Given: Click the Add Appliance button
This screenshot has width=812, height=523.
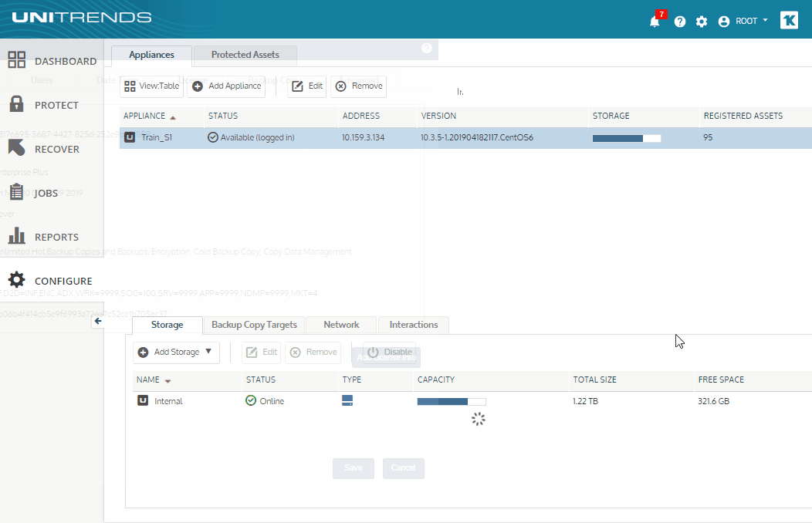Looking at the screenshot, I should point(226,86).
